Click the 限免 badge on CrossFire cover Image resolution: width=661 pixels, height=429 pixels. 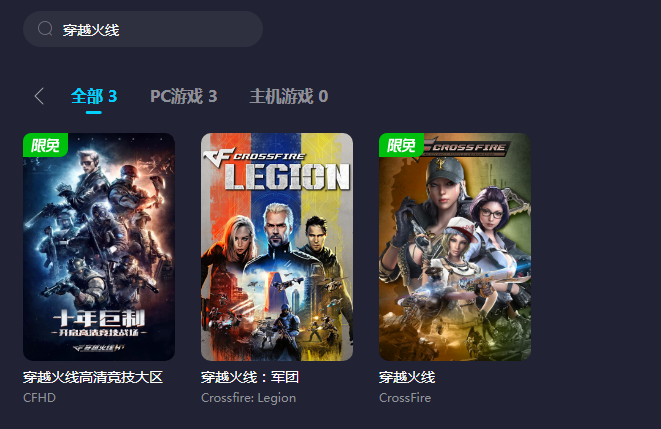click(401, 145)
